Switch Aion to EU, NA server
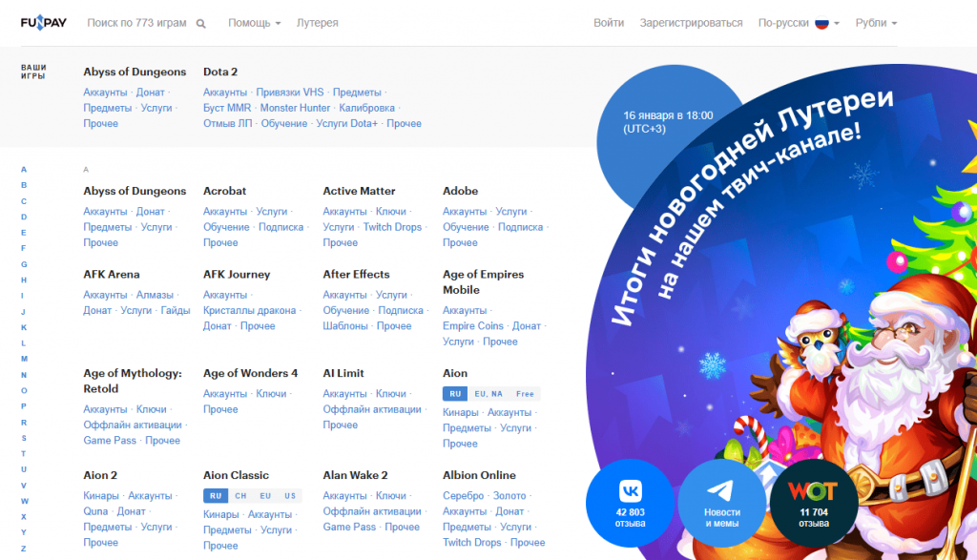 pos(489,394)
